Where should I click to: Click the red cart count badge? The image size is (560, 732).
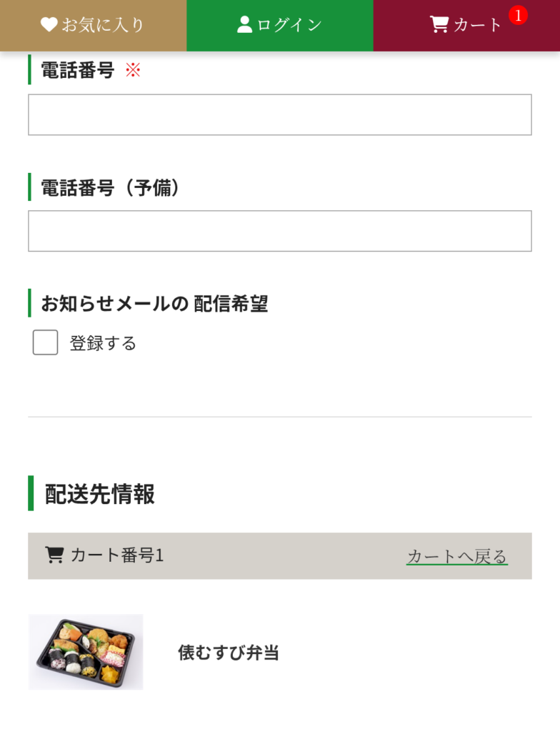[518, 14]
